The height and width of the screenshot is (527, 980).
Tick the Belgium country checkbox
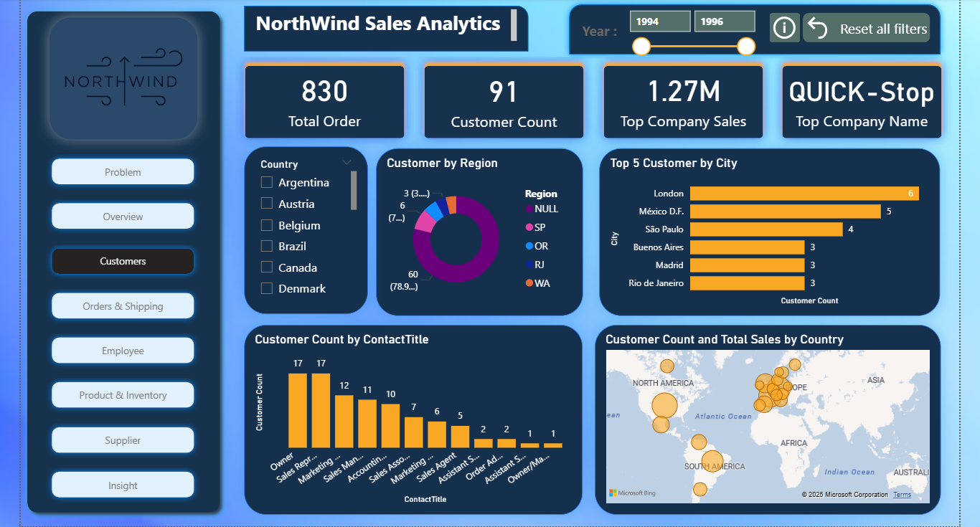point(267,225)
